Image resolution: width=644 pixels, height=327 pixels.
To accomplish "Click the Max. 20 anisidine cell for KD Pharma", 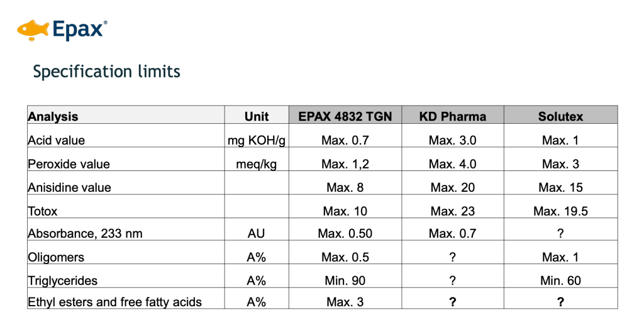I will (453, 187).
